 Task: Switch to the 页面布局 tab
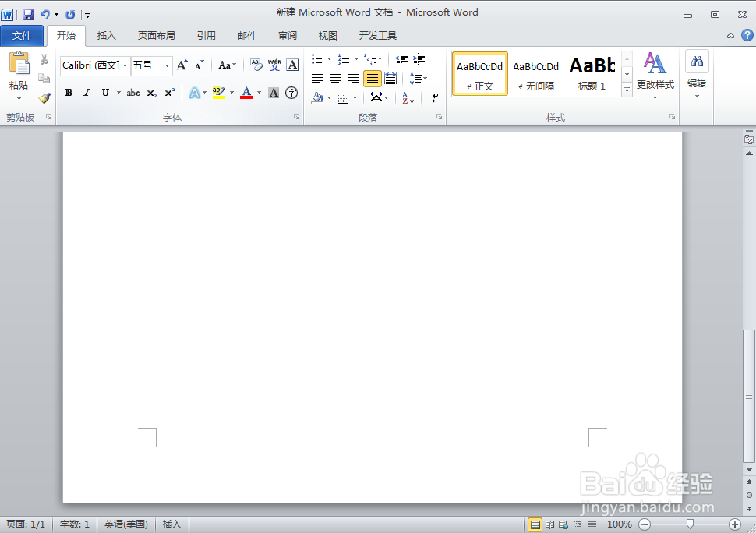pyautogui.click(x=156, y=36)
